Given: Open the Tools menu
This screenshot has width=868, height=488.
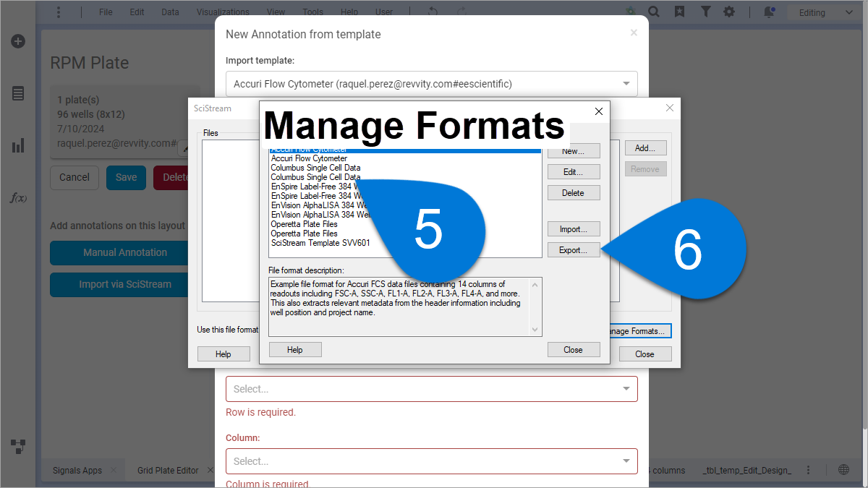Looking at the screenshot, I should [x=312, y=12].
